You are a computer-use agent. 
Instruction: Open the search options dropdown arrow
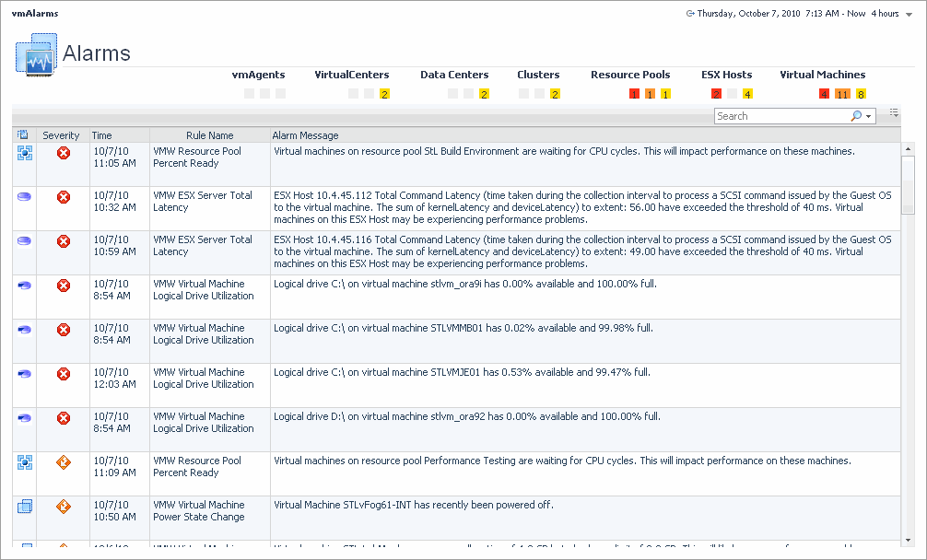868,117
